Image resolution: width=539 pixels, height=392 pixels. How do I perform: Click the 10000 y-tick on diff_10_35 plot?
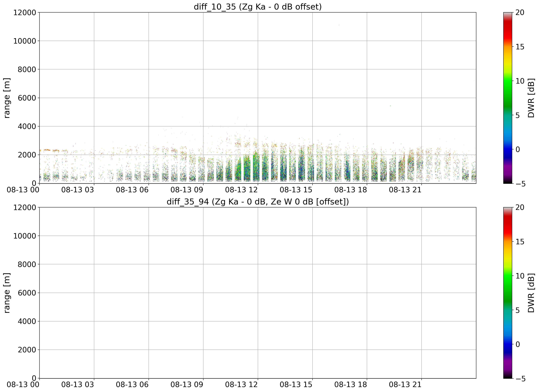[25, 41]
